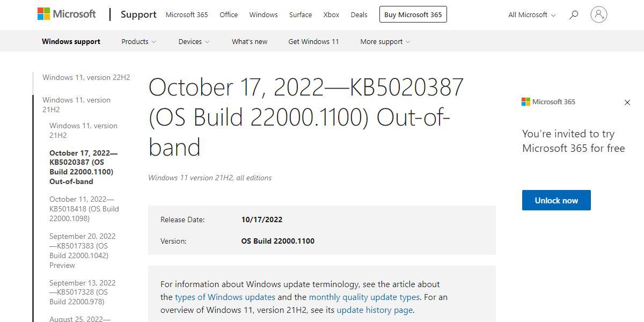Expand the Devices dropdown menu
644x322 pixels.
click(x=194, y=41)
